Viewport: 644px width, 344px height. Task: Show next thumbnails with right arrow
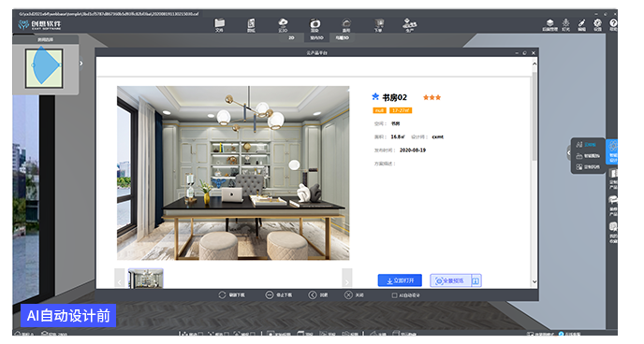click(347, 279)
